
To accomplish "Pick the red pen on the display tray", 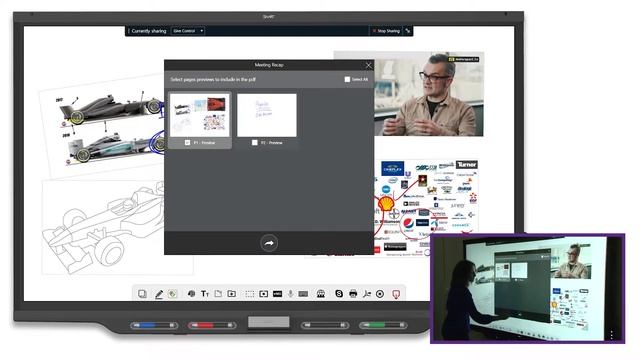I will 212,325.
